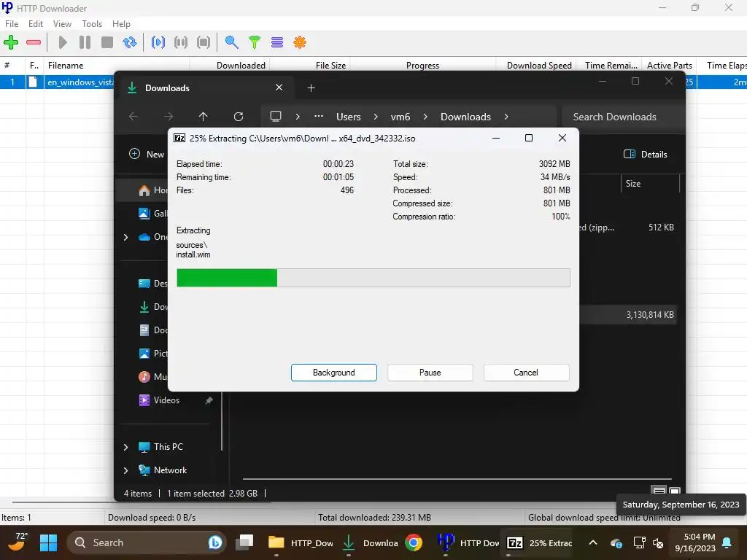Screen dimensions: 747x560
Task: Click the purple lines toolbar icon
Action: click(276, 42)
